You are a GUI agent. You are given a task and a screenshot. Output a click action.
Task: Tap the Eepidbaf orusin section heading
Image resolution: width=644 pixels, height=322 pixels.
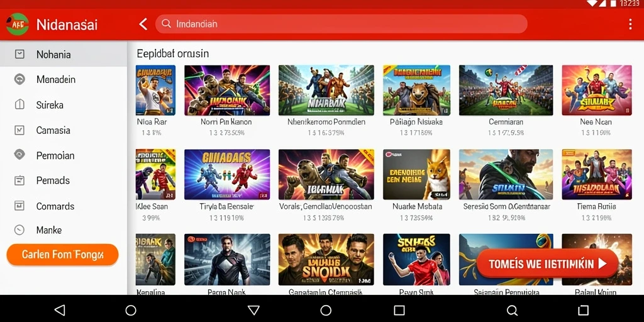(x=173, y=53)
